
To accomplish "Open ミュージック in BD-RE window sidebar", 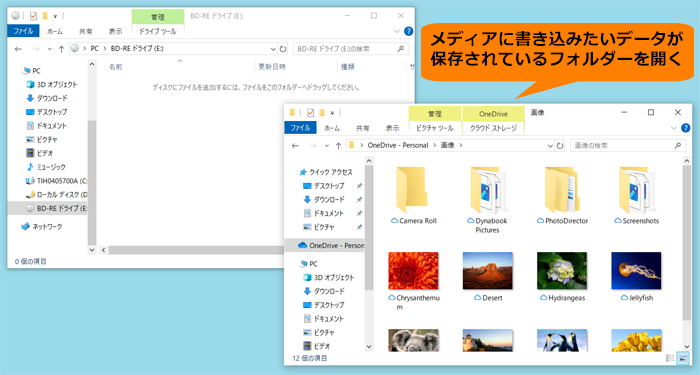I will tap(46, 167).
